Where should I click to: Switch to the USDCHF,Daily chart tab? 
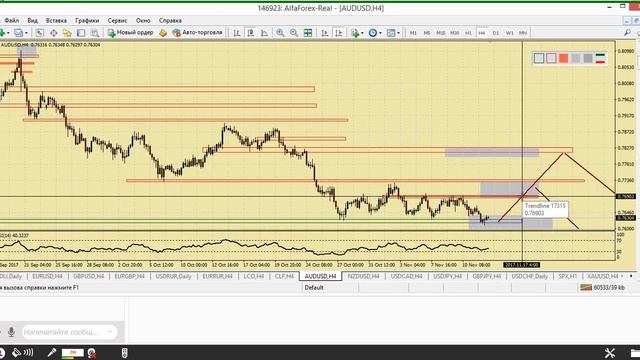529,276
